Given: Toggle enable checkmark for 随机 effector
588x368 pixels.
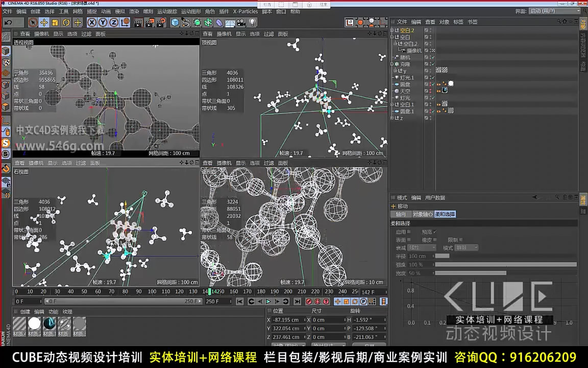Looking at the screenshot, I should [x=433, y=57].
